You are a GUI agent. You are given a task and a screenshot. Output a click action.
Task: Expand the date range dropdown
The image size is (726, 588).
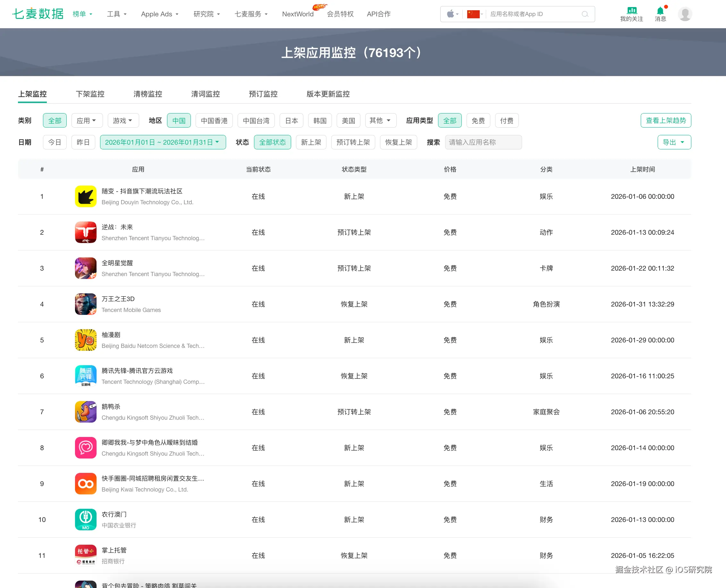163,142
